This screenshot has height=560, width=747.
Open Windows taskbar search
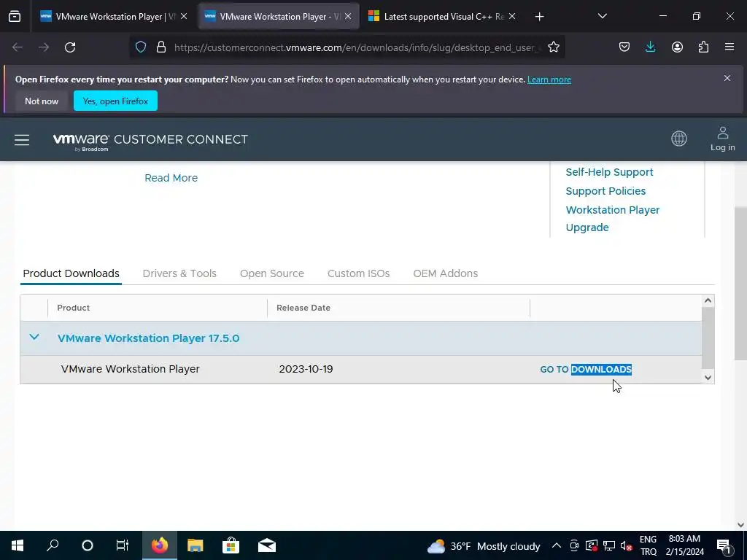tap(53, 545)
